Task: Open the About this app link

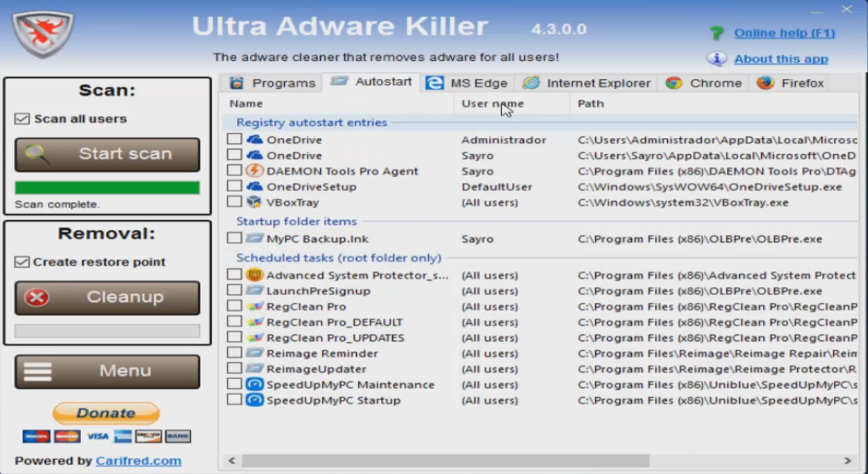Action: click(781, 59)
